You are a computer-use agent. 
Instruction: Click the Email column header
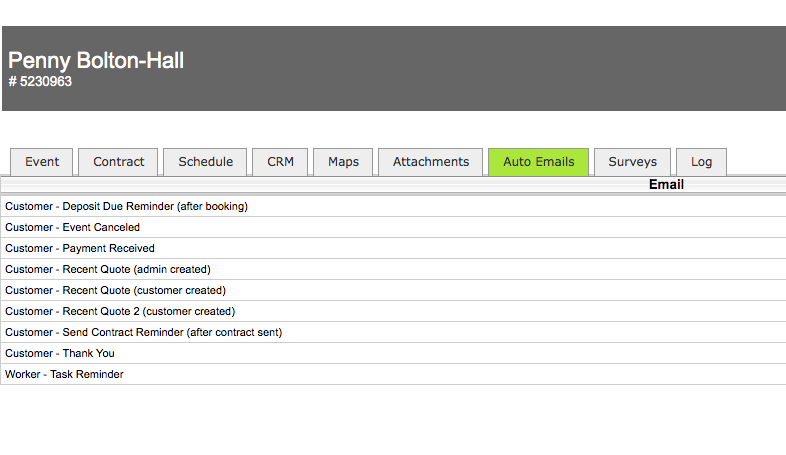click(666, 185)
